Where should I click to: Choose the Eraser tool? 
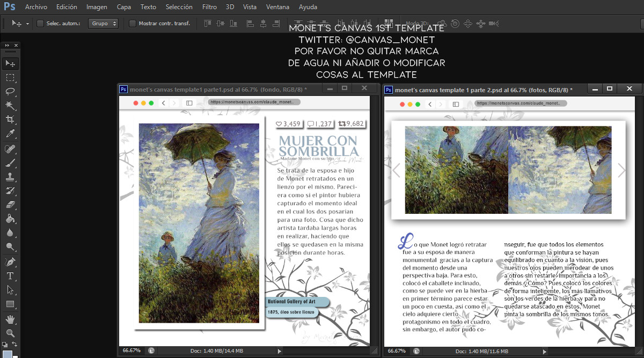[x=10, y=204]
